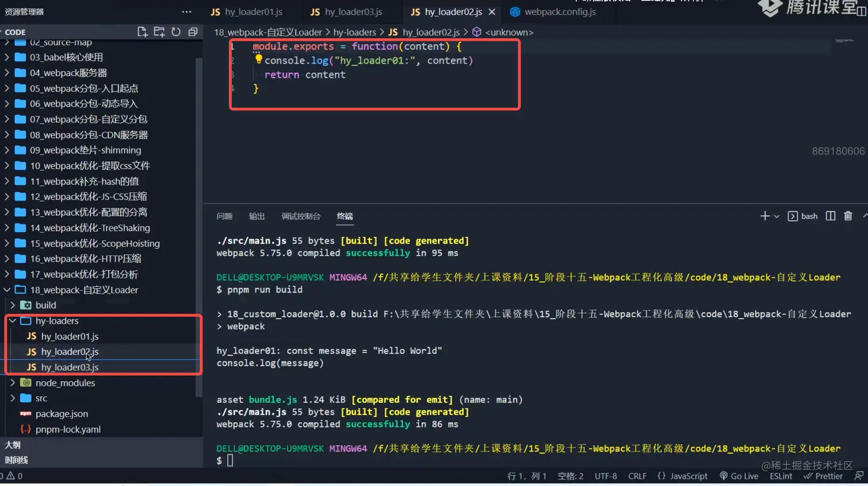Change file encoding UTF-8
The width and height of the screenshot is (868, 486).
(606, 476)
